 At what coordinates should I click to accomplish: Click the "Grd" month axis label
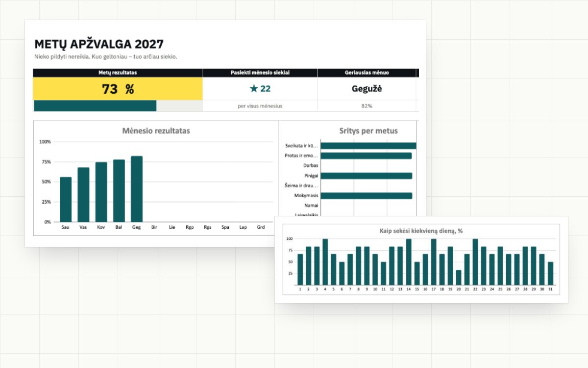[x=261, y=228]
